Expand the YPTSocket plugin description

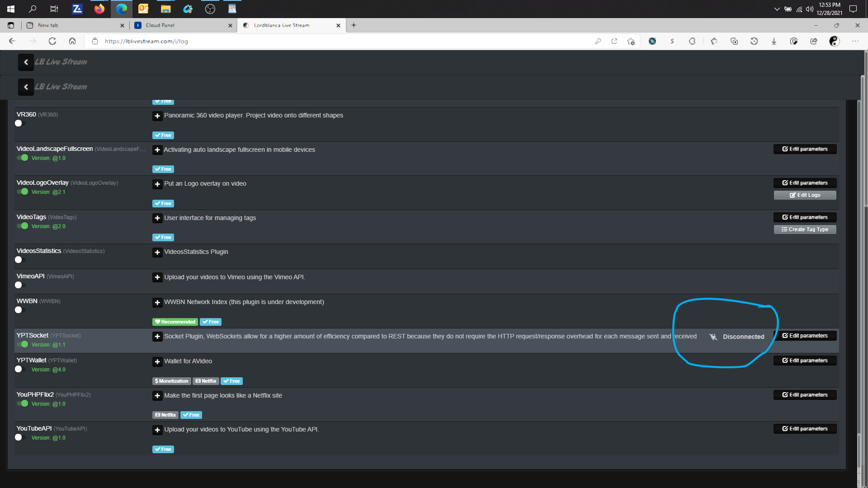(x=157, y=336)
